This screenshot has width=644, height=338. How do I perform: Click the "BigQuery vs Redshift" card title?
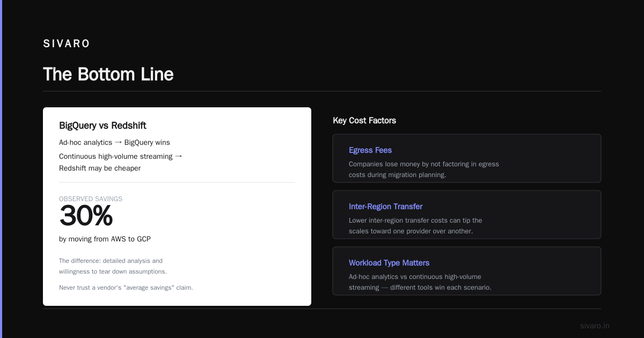click(x=103, y=126)
